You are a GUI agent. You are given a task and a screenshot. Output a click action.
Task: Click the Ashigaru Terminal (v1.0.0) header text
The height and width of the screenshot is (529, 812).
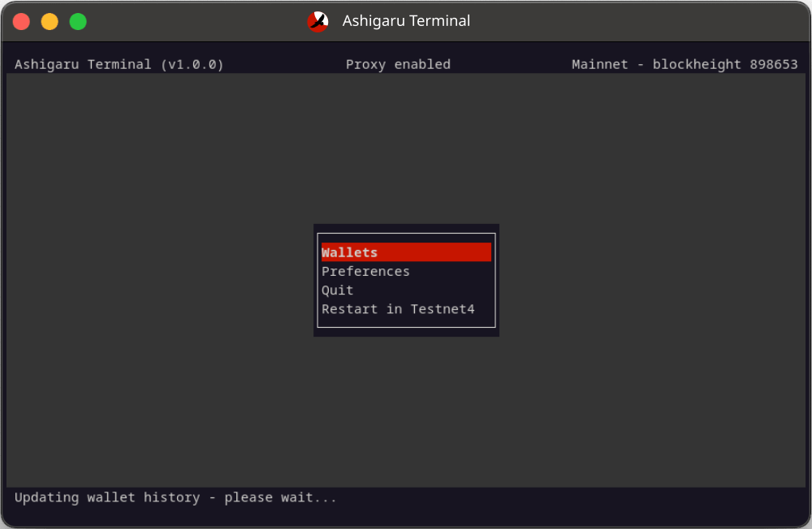click(119, 64)
